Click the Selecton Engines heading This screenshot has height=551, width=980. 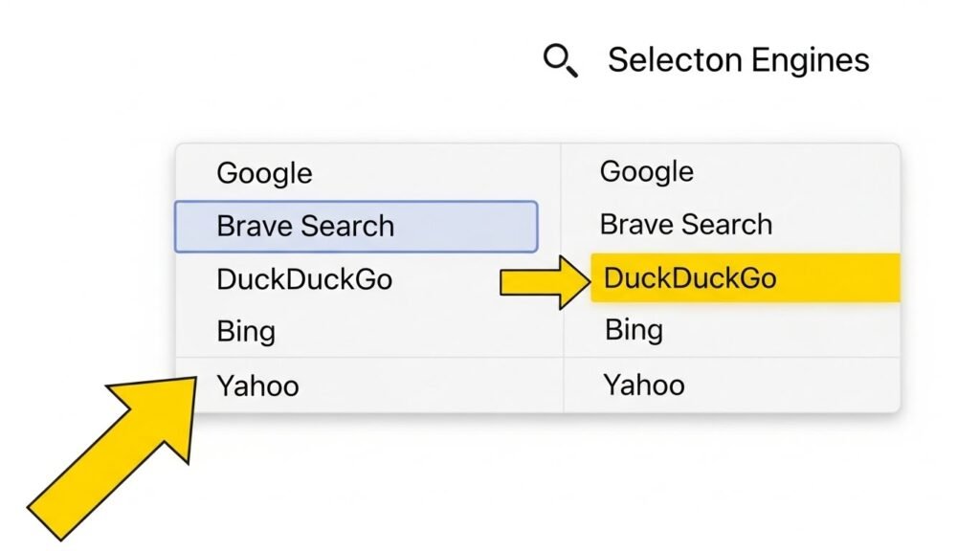[739, 59]
